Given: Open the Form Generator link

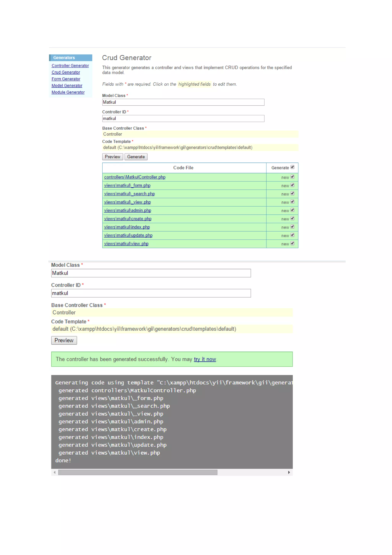Looking at the screenshot, I should (x=66, y=79).
